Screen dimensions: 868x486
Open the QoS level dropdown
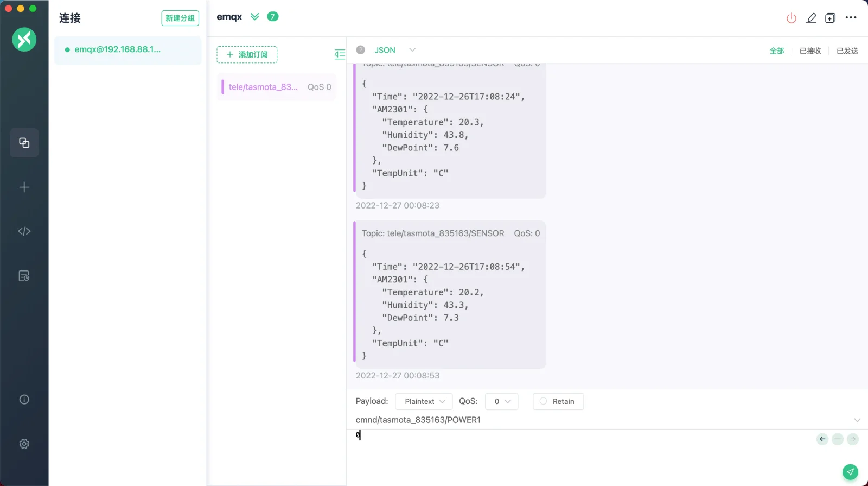(501, 401)
